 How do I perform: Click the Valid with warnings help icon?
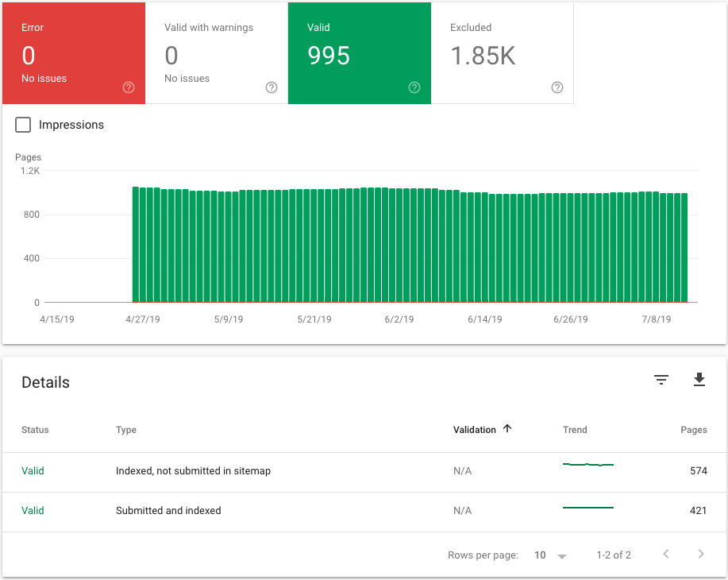point(271,87)
